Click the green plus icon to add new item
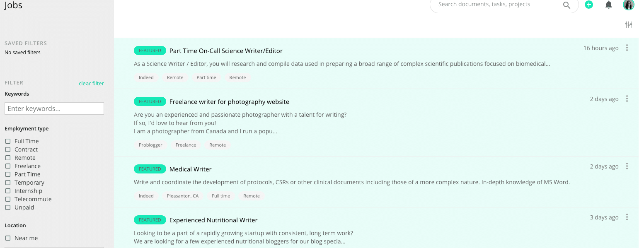 click(589, 5)
